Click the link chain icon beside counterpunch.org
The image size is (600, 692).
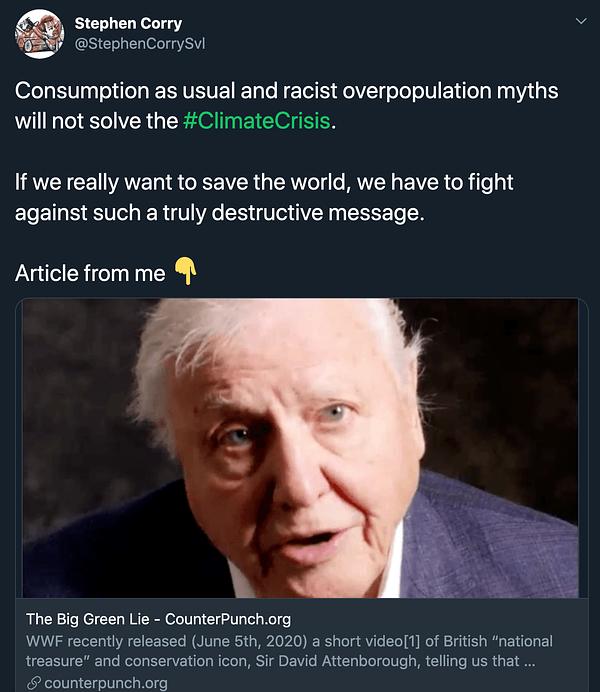click(x=33, y=683)
